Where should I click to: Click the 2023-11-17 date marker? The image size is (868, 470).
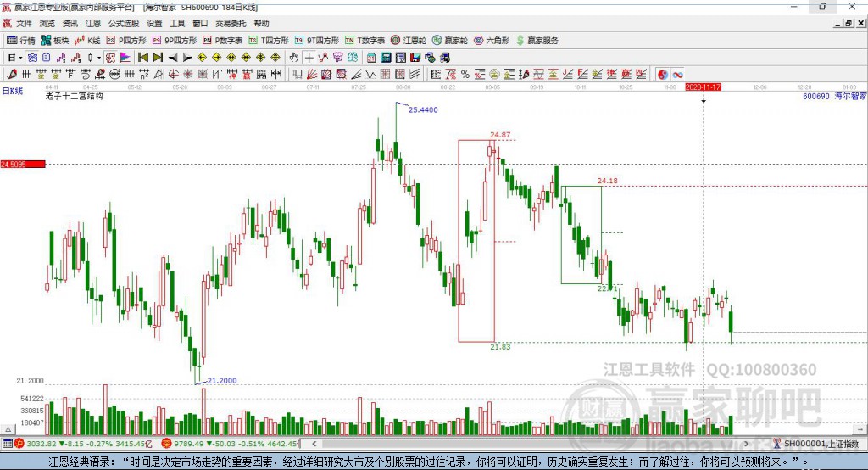coord(703,87)
